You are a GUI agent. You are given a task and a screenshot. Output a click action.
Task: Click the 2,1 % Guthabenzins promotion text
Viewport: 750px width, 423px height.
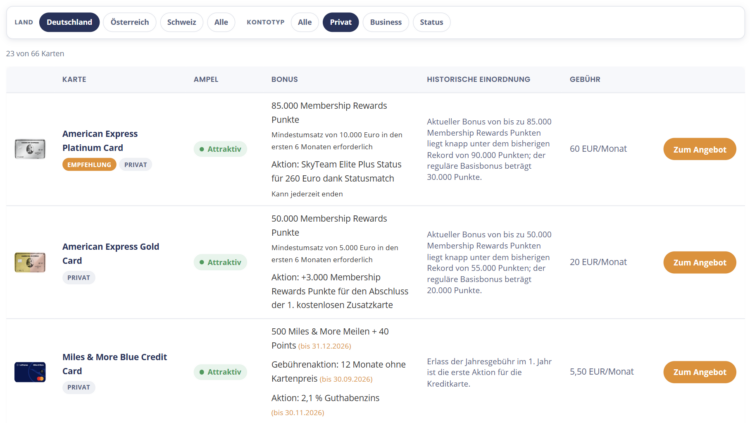pos(325,398)
